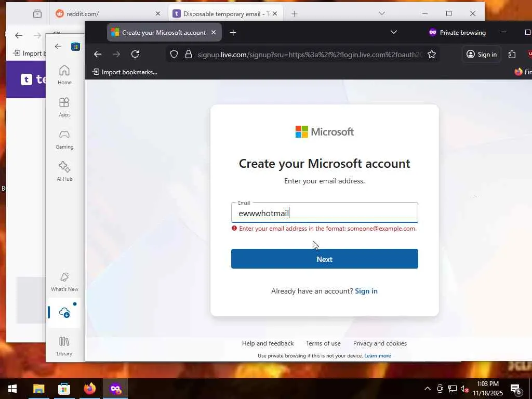Open Learn more about private browsing
This screenshot has height=399, width=532.
point(377,355)
